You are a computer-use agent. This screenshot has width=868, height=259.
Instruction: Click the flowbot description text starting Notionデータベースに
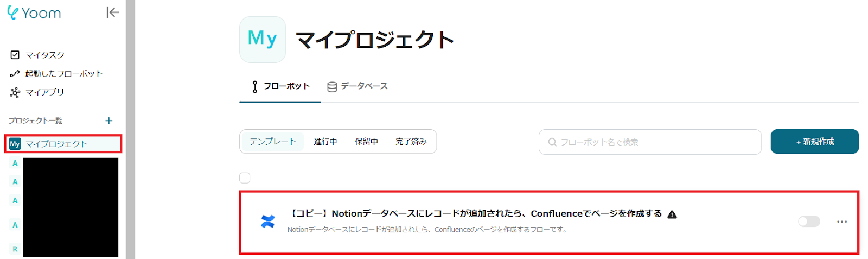(x=427, y=230)
